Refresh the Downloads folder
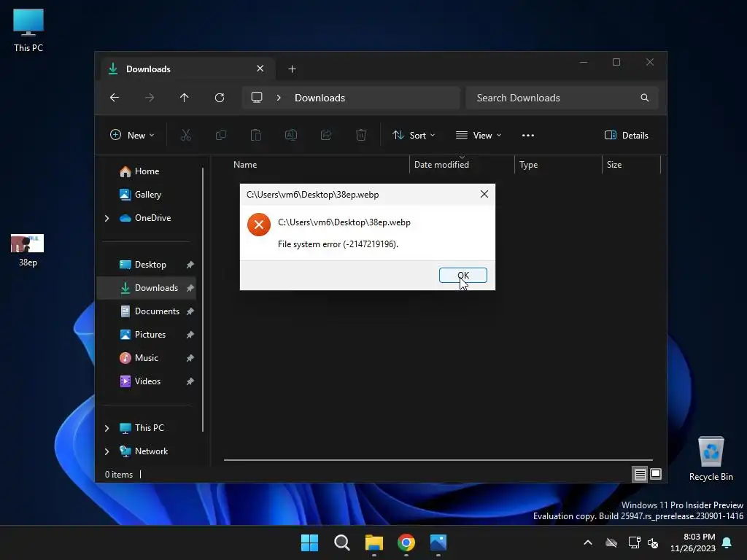 tap(220, 98)
